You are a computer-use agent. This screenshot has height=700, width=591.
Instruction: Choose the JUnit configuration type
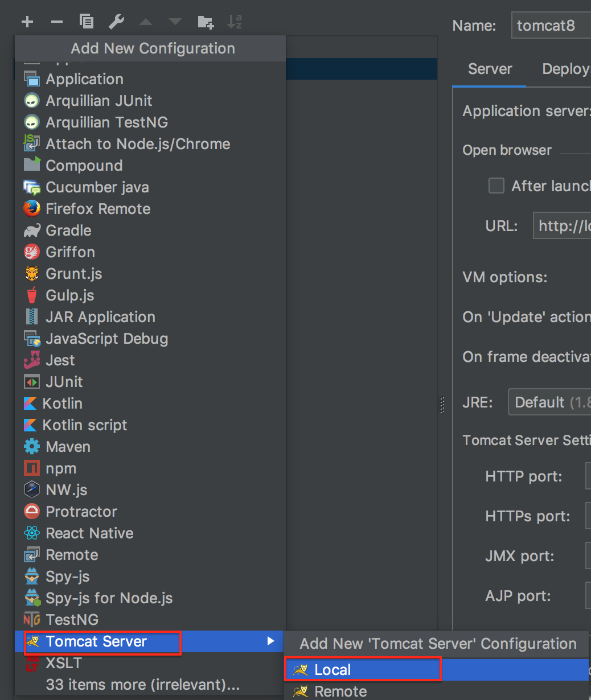[64, 382]
